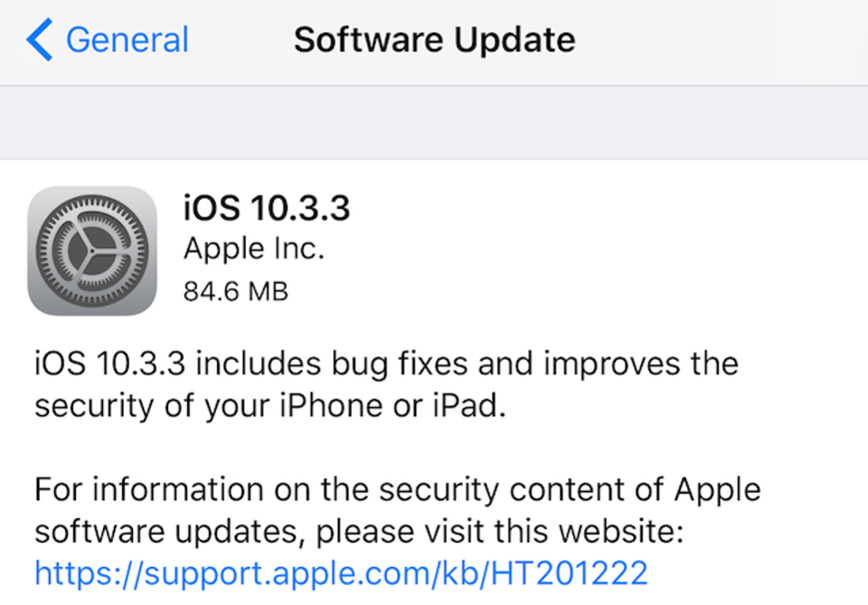868x605 pixels.
Task: Tap the 84.6 MB size label
Action: pos(234,290)
